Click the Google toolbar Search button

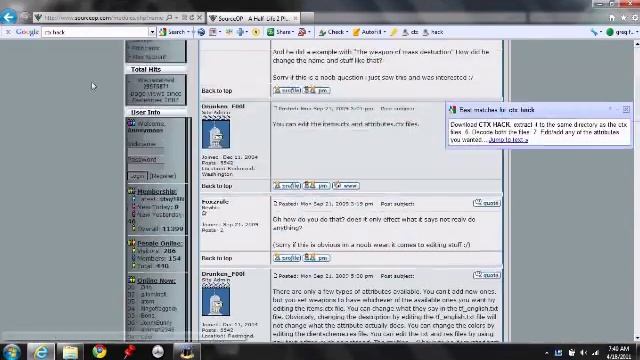[173, 32]
